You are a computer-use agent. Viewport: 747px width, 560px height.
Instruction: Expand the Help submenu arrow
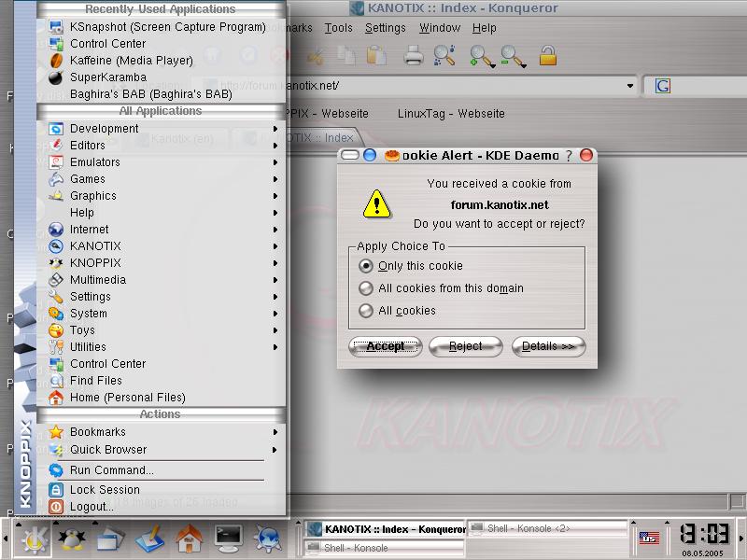pyautogui.click(x=275, y=213)
